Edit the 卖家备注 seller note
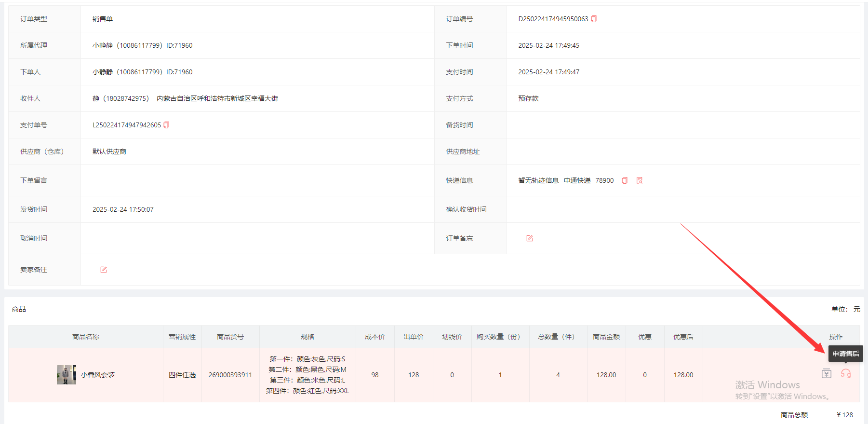The width and height of the screenshot is (868, 424). pyautogui.click(x=104, y=270)
